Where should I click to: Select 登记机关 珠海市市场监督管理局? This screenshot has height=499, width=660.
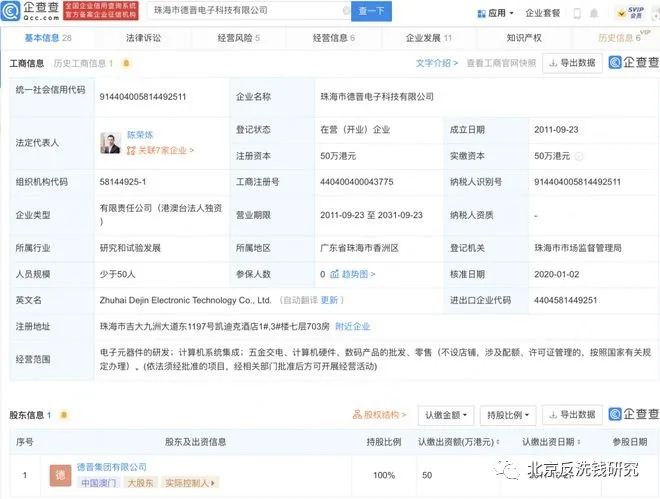578,248
